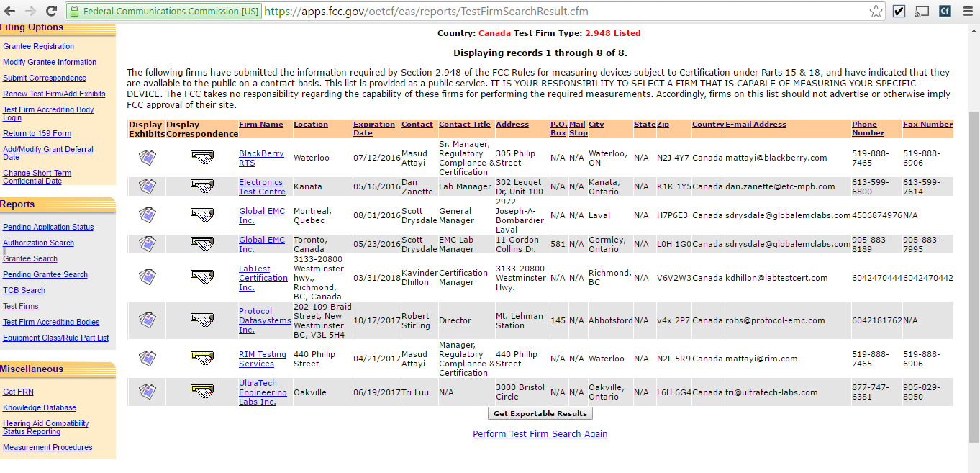The image size is (980, 473).
Task: Sort table by Firm Name column header
Action: coord(260,125)
